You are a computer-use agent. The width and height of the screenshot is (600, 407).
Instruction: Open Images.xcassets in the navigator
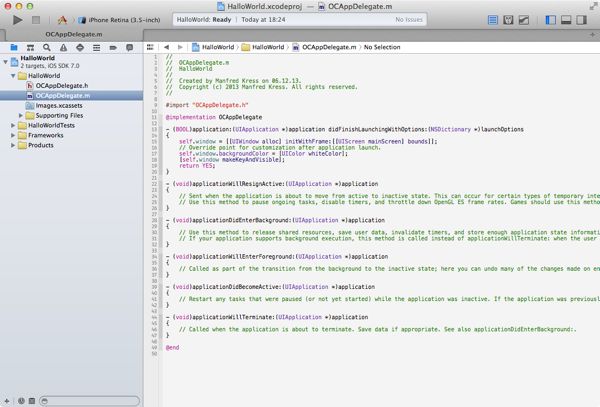[72, 106]
